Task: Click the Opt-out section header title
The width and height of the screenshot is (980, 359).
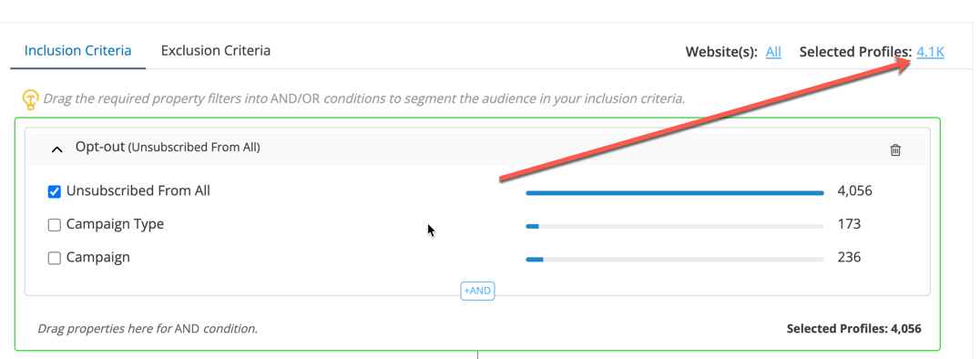Action: point(168,148)
